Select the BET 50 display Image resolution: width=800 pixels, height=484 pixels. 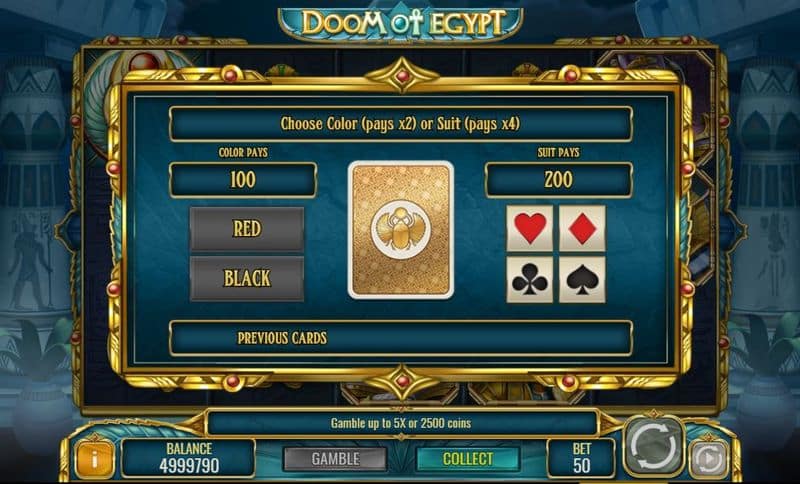[x=581, y=457]
